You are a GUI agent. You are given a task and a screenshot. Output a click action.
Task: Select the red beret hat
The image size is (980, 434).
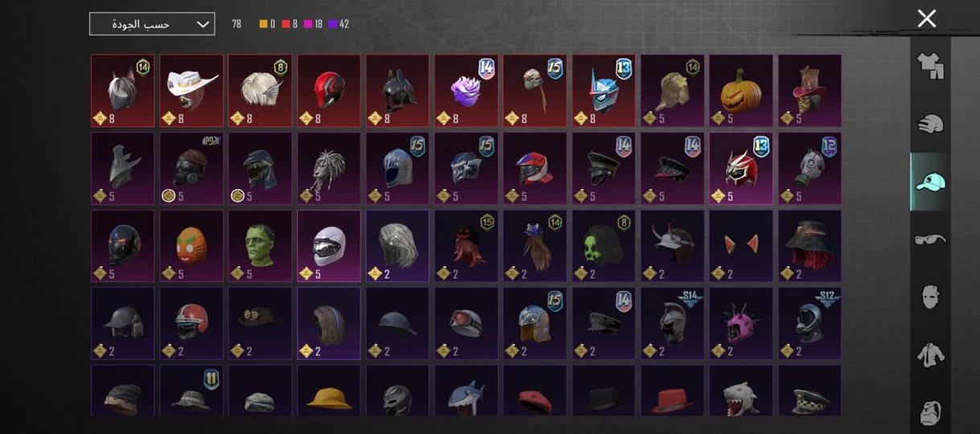click(x=535, y=391)
